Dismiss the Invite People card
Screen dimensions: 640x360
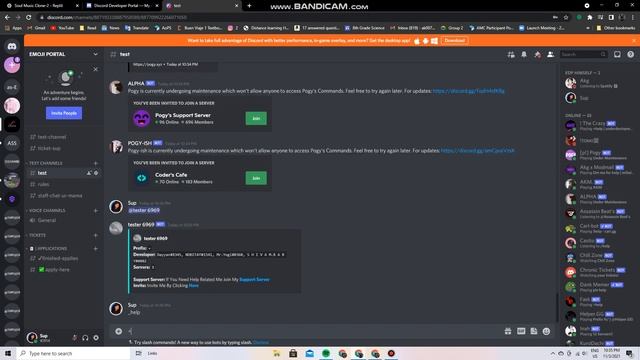pos(96,69)
